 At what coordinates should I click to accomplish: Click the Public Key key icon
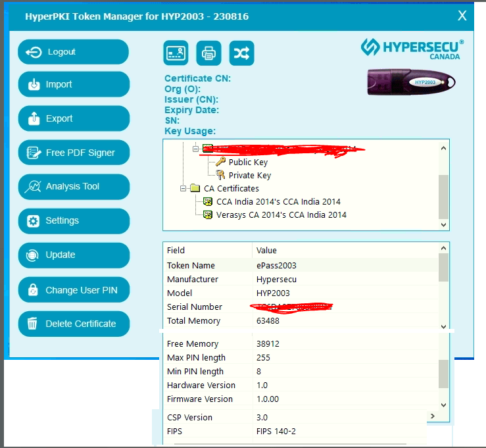pos(220,162)
